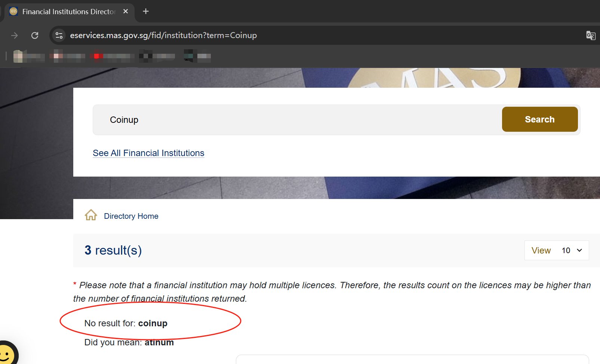The height and width of the screenshot is (364, 600).
Task: Click the chevron arrow next to 10
Action: pos(579,251)
